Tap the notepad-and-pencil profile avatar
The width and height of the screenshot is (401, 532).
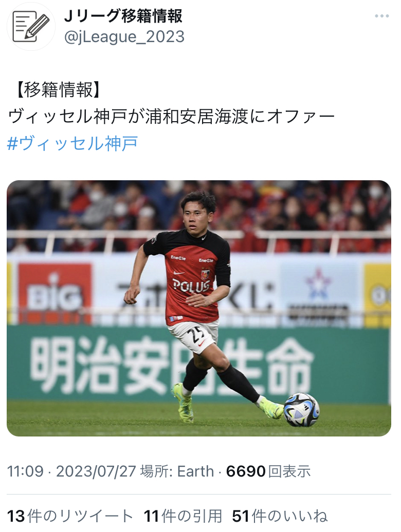pyautogui.click(x=31, y=27)
